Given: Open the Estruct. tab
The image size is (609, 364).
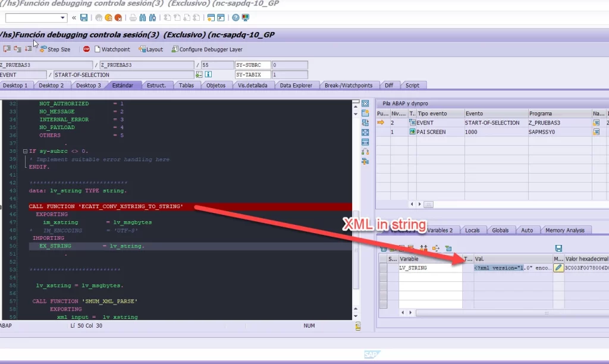Looking at the screenshot, I should tap(156, 86).
